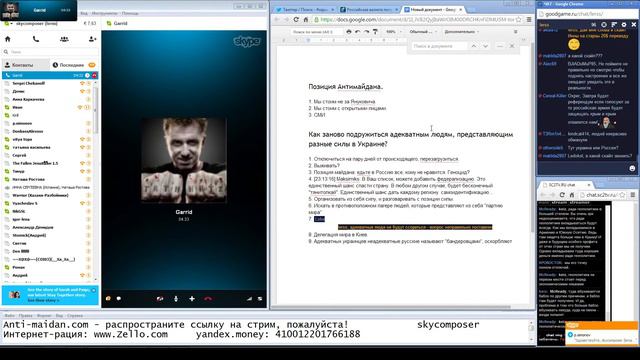Open the emoji picker in goodgame chat
The width and height of the screenshot is (640, 360).
click(632, 168)
